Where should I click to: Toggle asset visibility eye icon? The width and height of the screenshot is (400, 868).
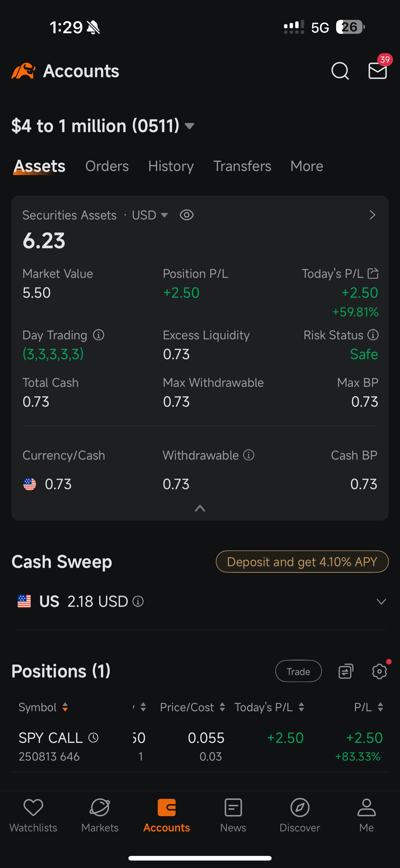[187, 215]
